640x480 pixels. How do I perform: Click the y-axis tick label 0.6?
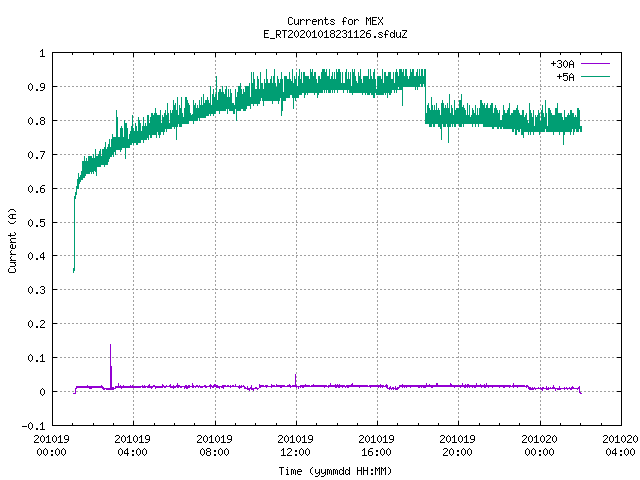pyautogui.click(x=36, y=189)
